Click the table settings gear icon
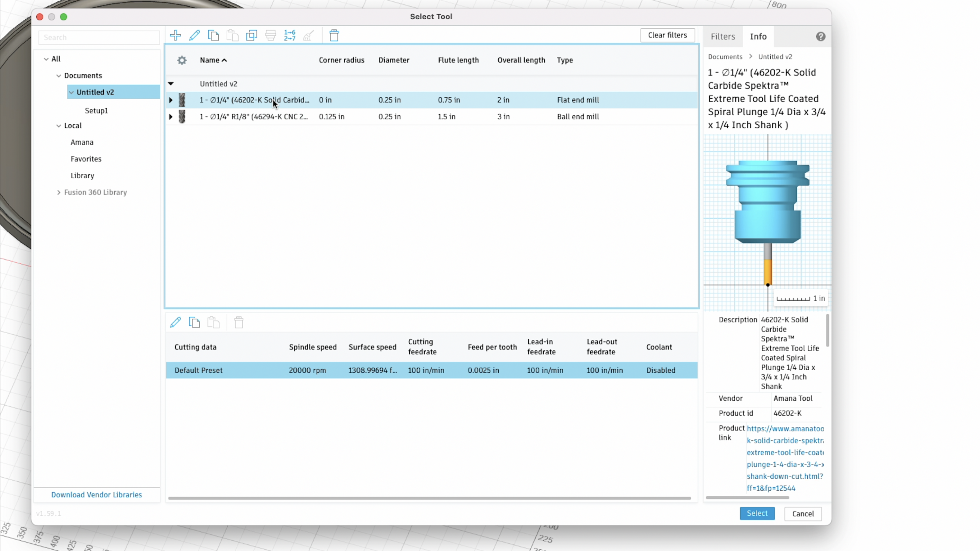This screenshot has height=551, width=980. [x=182, y=60]
